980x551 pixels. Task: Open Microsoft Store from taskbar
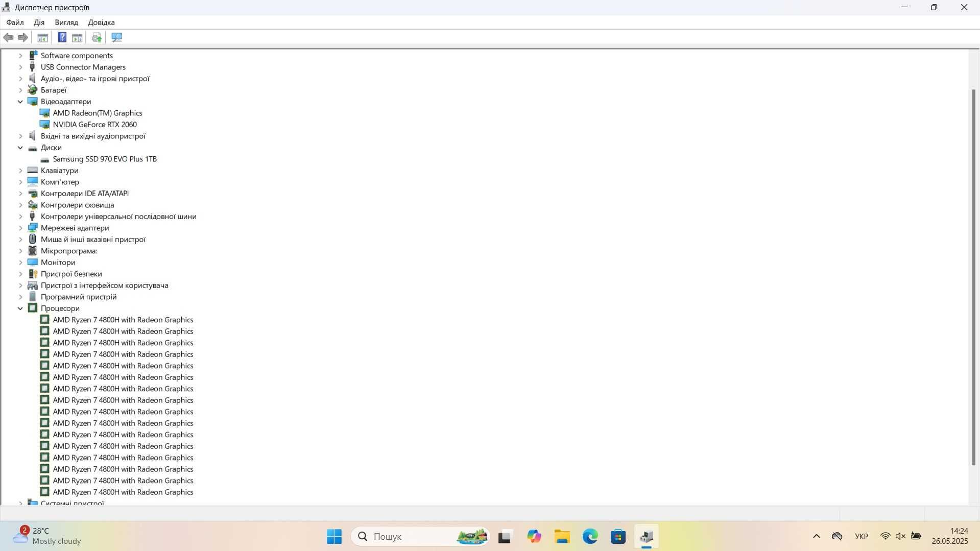(x=618, y=536)
